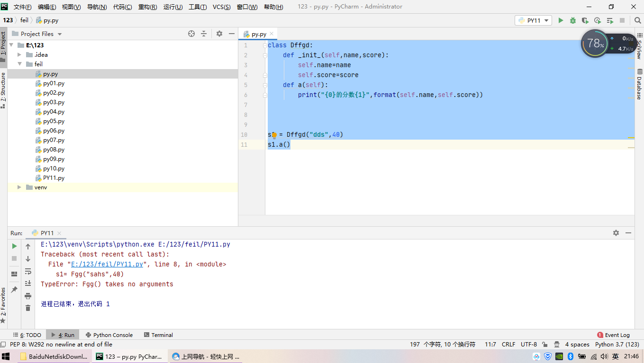Rerun PY11 in Run panel
The image size is (644, 363).
coord(14,246)
